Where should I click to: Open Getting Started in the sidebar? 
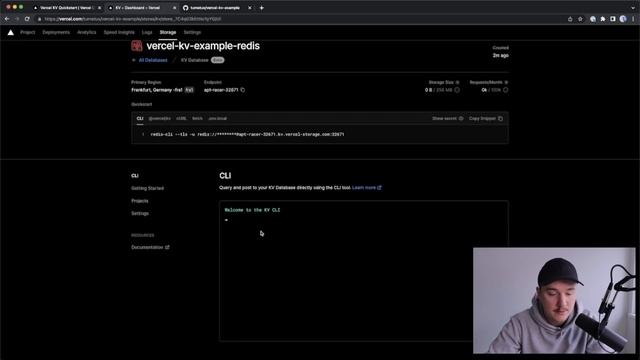tap(147, 188)
